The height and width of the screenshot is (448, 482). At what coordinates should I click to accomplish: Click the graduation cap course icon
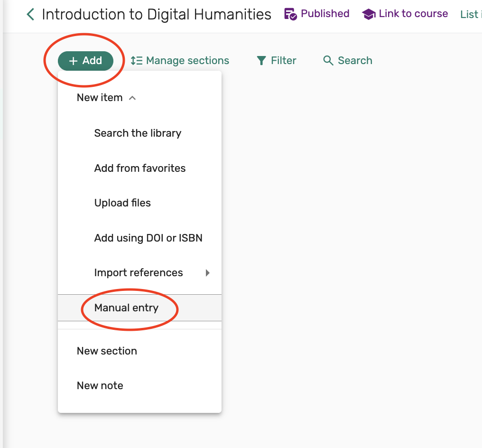pyautogui.click(x=369, y=14)
